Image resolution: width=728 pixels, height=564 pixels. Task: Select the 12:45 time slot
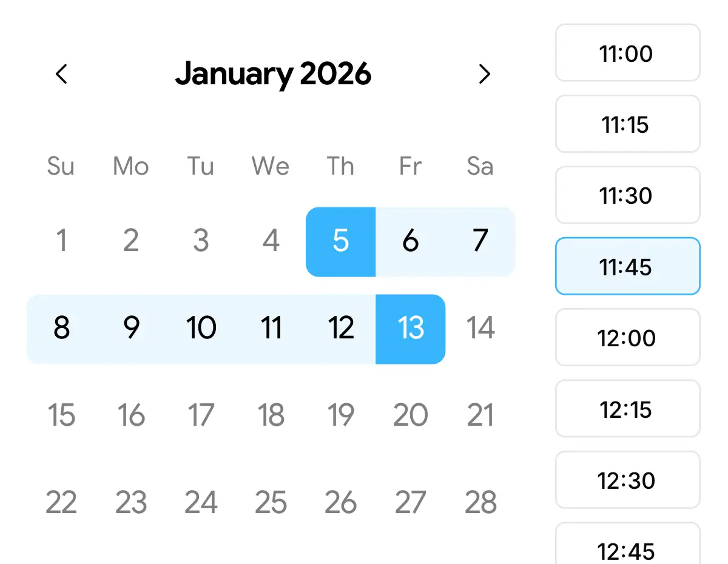click(627, 549)
